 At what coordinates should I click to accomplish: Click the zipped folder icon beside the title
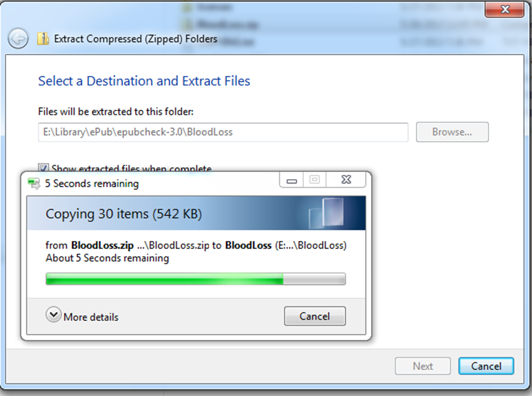point(43,39)
